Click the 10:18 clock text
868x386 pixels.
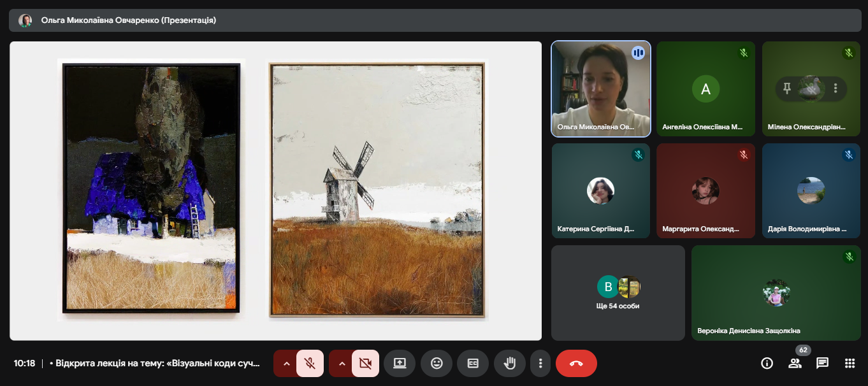24,364
